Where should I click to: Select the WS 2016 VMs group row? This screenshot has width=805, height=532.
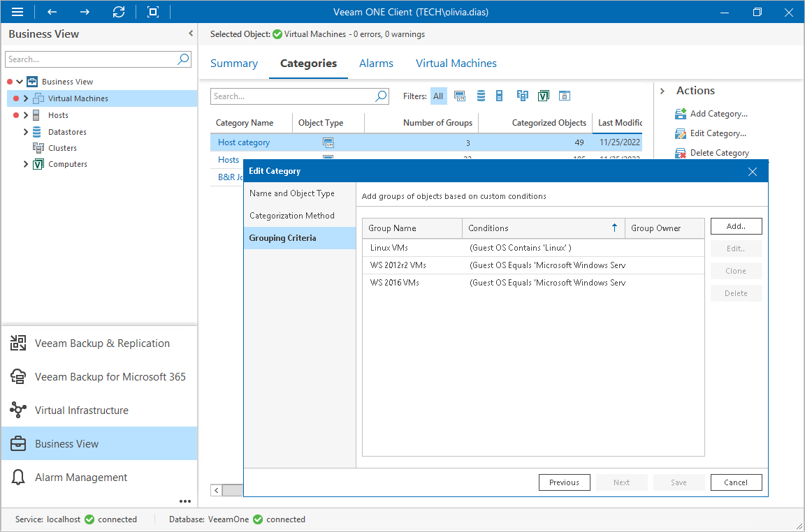pyautogui.click(x=533, y=283)
